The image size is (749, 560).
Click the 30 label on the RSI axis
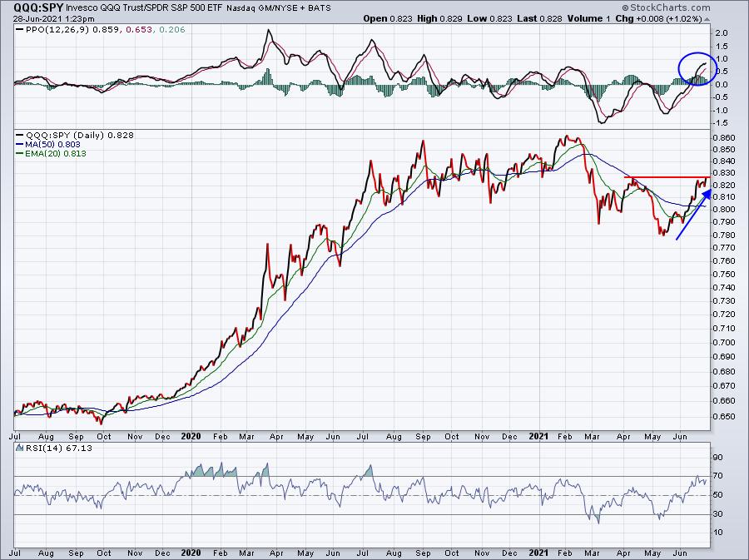pos(718,514)
